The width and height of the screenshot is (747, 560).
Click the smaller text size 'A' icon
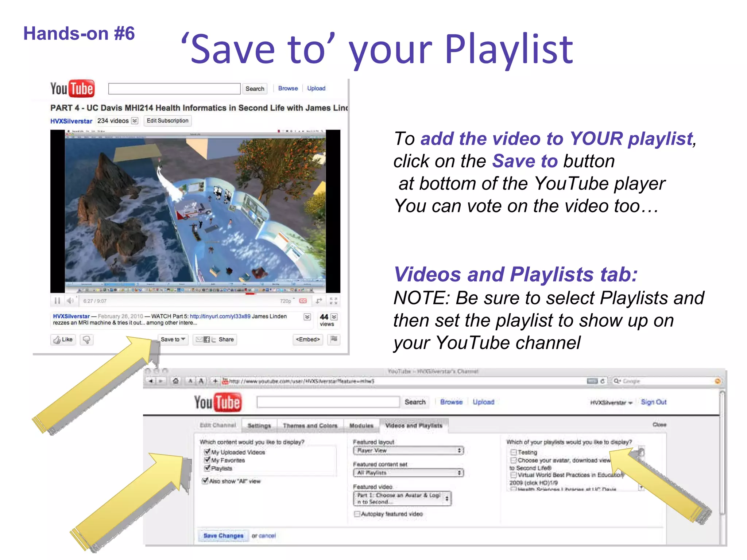pyautogui.click(x=190, y=381)
